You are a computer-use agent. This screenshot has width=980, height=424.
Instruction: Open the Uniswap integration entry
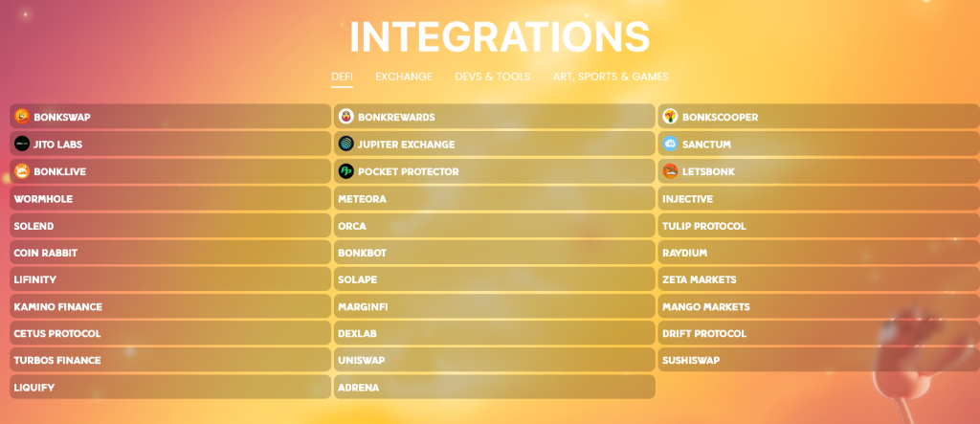coord(363,360)
